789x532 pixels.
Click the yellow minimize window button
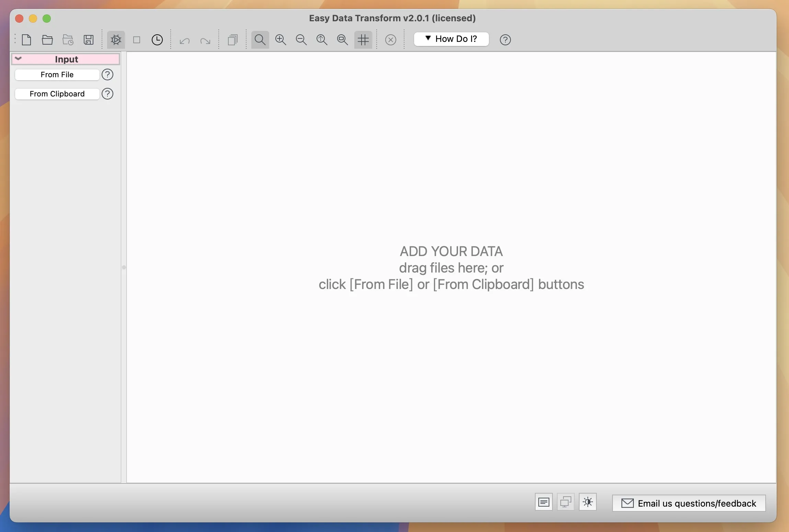(x=33, y=19)
